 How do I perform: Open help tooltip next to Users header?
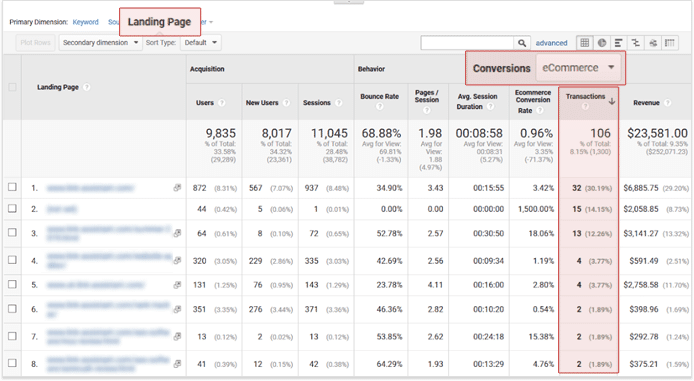click(x=222, y=103)
